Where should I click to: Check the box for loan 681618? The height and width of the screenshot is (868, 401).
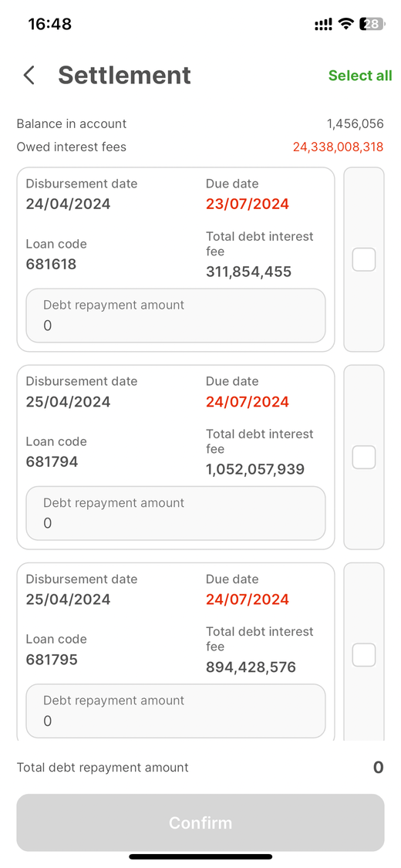[364, 259]
